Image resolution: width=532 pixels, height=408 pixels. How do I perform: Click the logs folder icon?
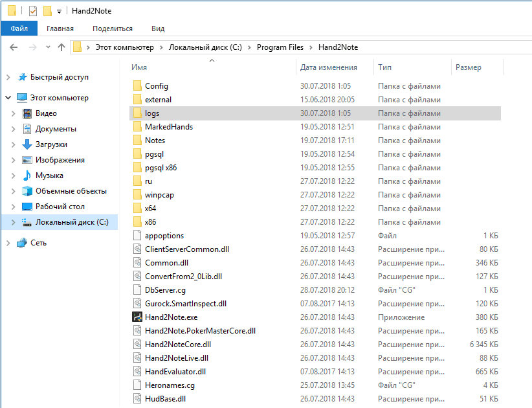click(x=137, y=113)
